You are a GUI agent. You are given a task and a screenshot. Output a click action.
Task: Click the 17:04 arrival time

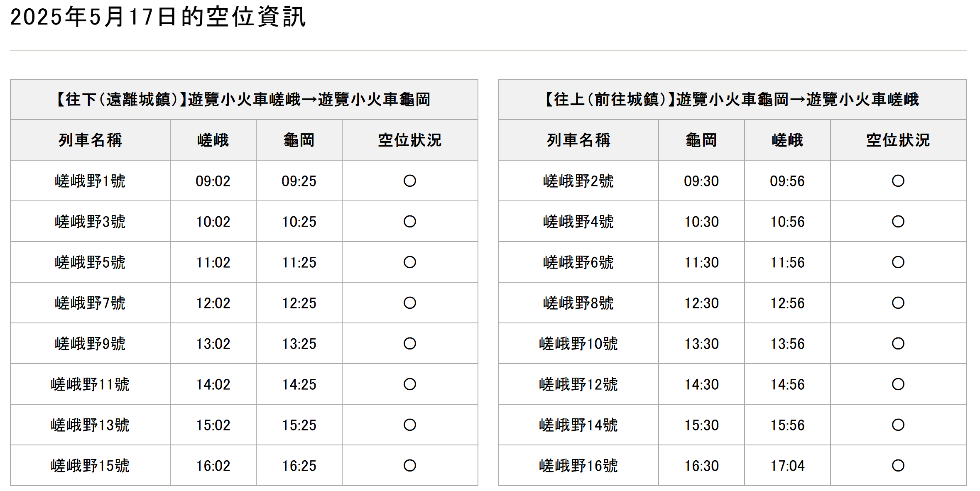click(x=787, y=466)
